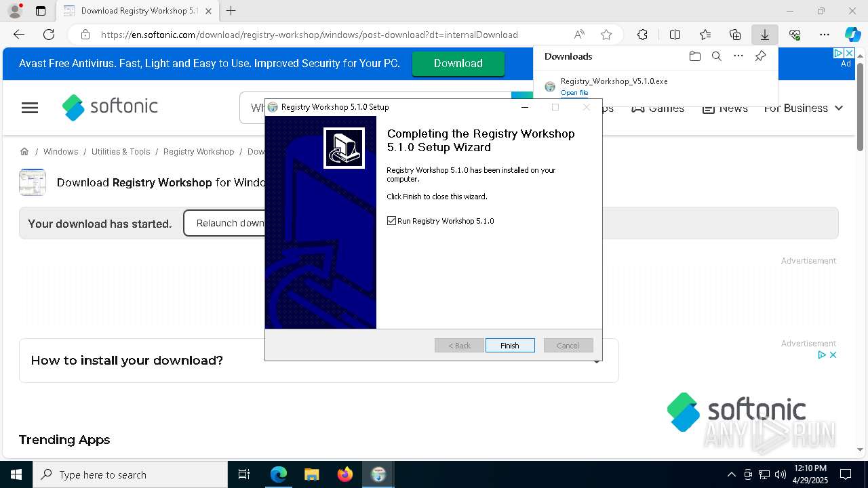
Task: Close the Softonic side ad
Action: [x=833, y=354]
